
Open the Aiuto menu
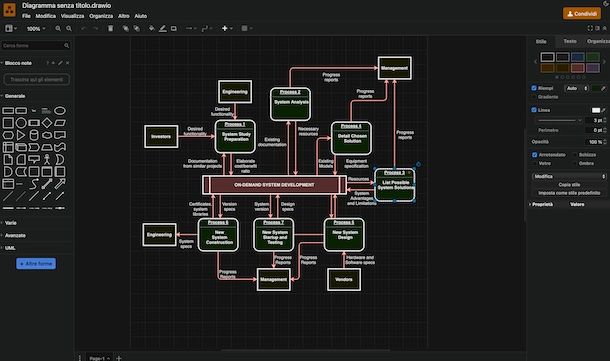coord(141,16)
